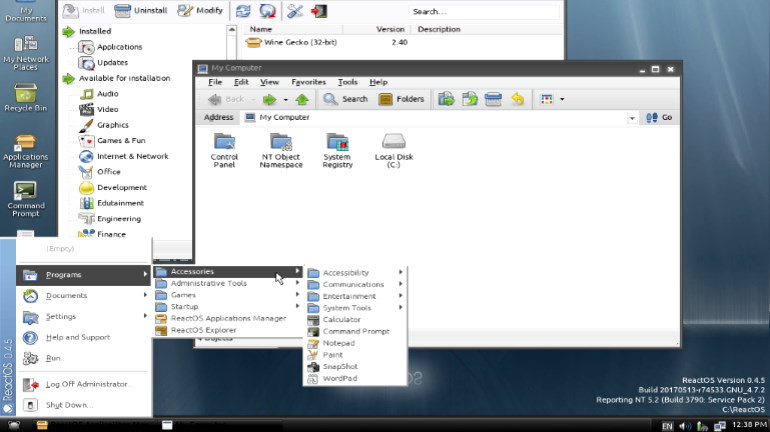This screenshot has height=432, width=770.
Task: Click the Refresh icon in Applications Manager
Action: tap(243, 11)
